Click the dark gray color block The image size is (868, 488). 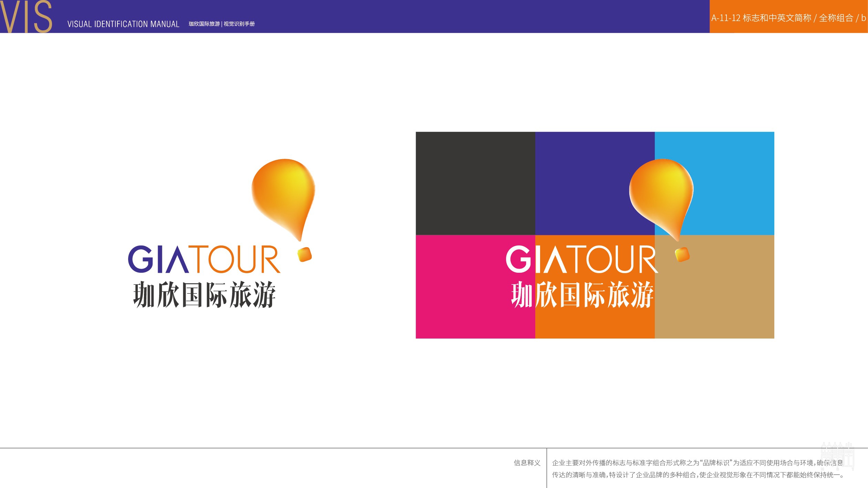(475, 183)
